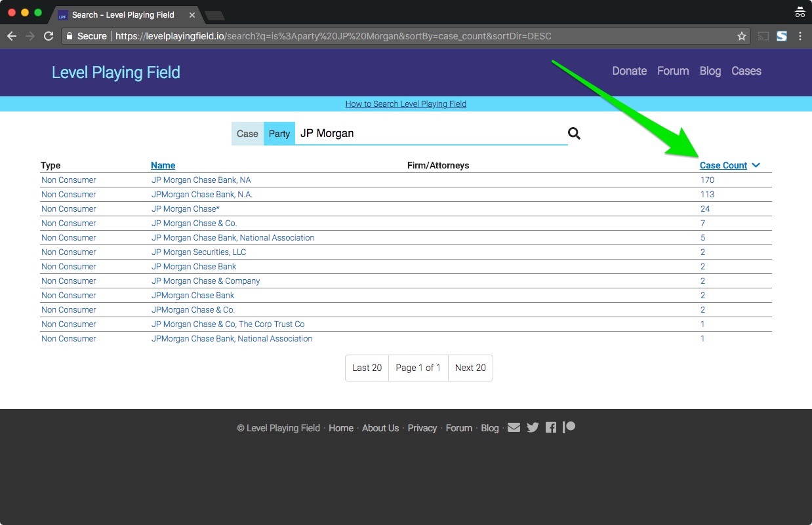
Task: Click the Page 1 of 1 indicator
Action: coord(418,368)
